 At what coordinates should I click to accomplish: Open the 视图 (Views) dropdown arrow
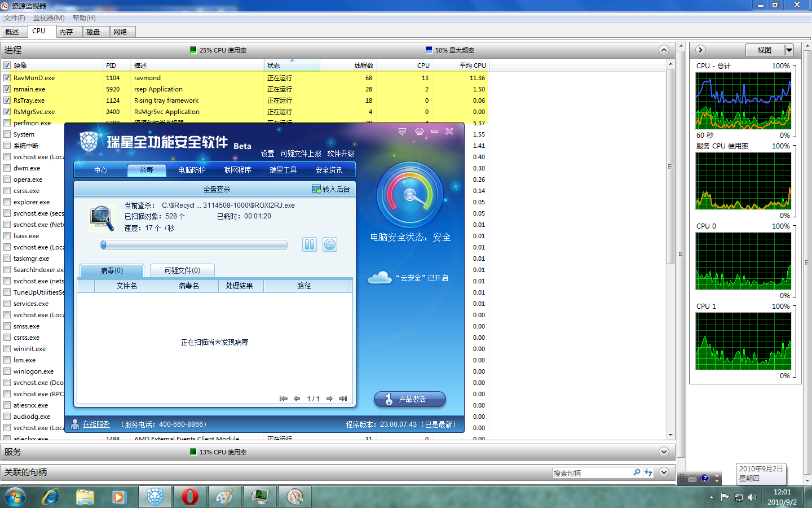point(789,50)
